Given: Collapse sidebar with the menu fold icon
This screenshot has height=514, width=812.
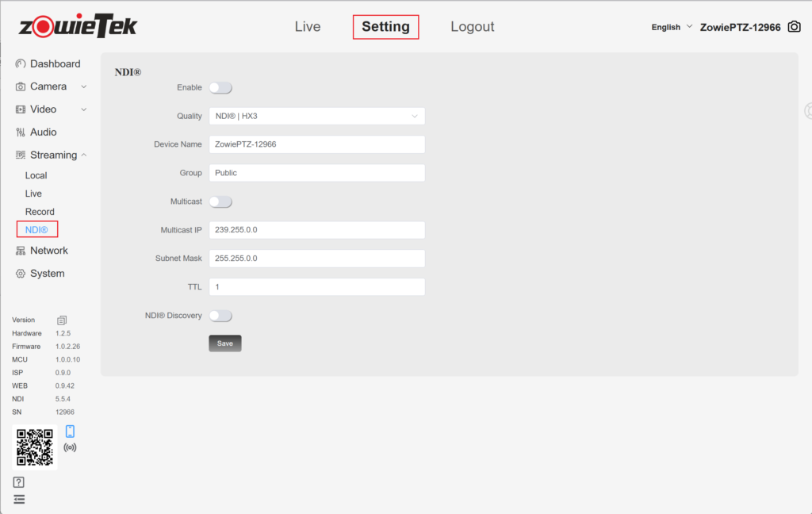Looking at the screenshot, I should tap(19, 499).
